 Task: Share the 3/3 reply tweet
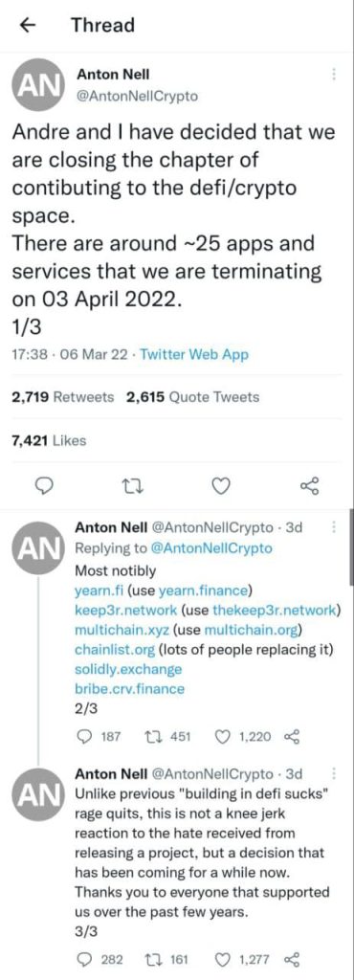click(292, 959)
